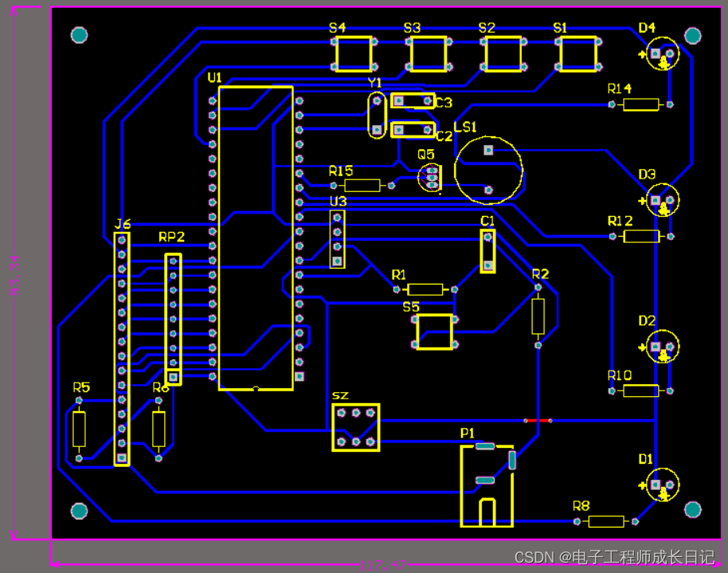Viewport: 728px width, 573px height.
Task: Select resistor R12 body
Action: [640, 237]
